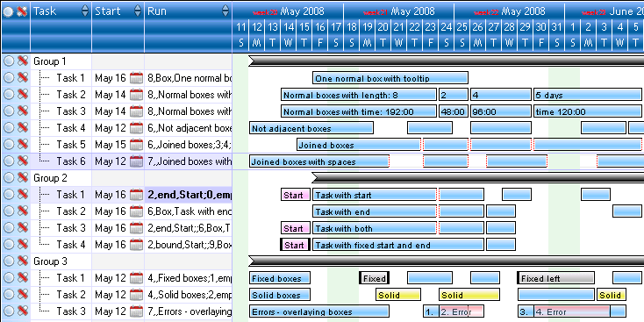Sort by Task column arrows
644x322 pixels.
[85, 11]
